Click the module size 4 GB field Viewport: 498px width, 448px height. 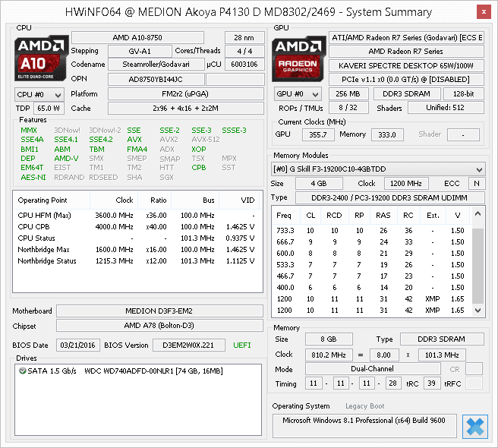[319, 184]
